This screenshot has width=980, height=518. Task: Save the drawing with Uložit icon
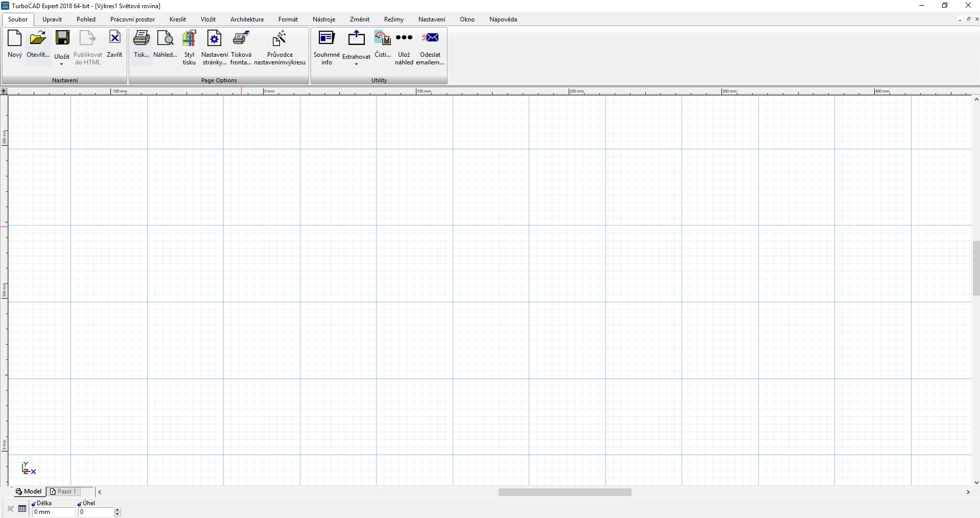(62, 39)
